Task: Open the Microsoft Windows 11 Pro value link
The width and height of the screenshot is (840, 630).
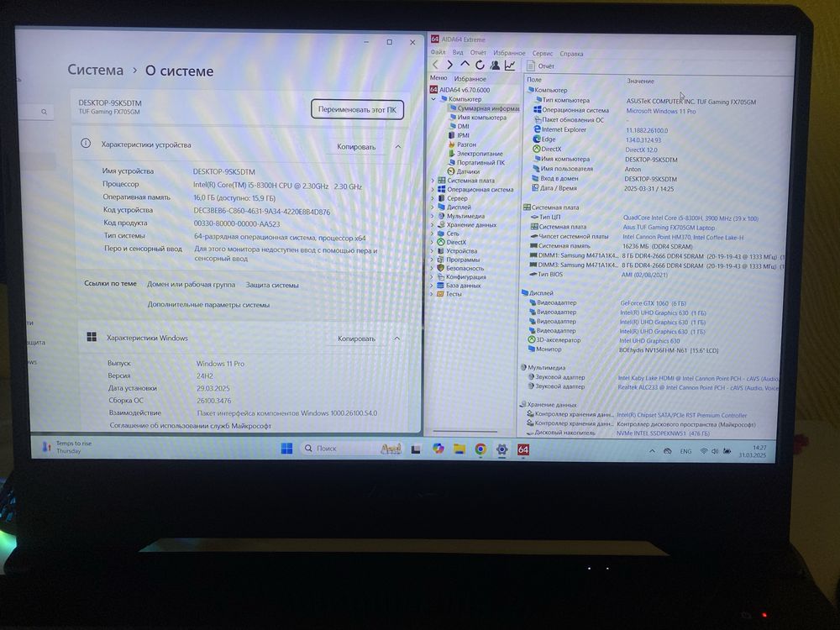Action: point(660,111)
